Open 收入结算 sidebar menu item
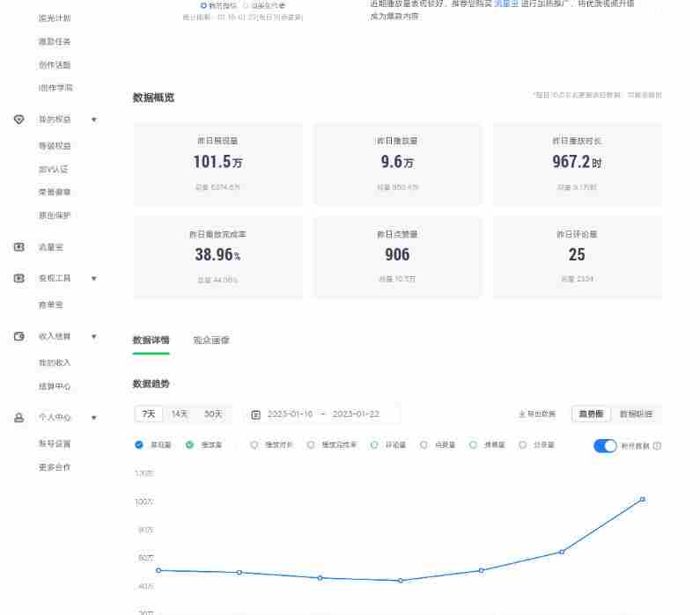The height and width of the screenshot is (615, 700). [55, 336]
